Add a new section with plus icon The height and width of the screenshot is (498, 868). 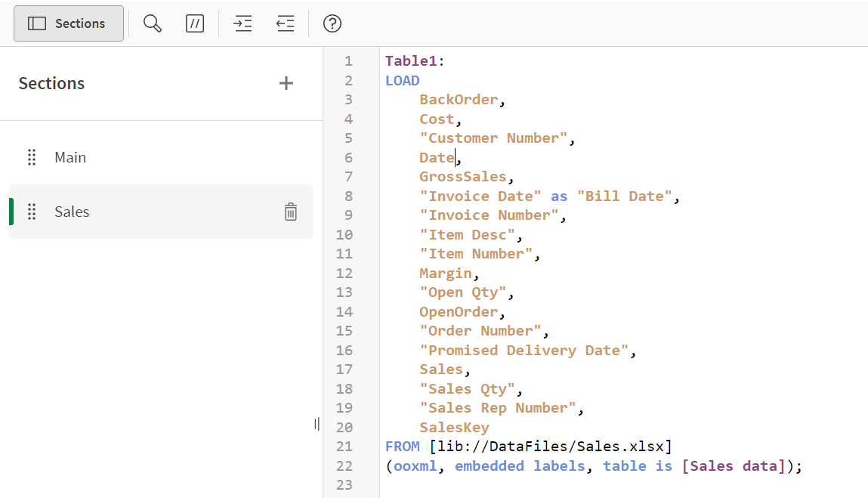[x=286, y=83]
